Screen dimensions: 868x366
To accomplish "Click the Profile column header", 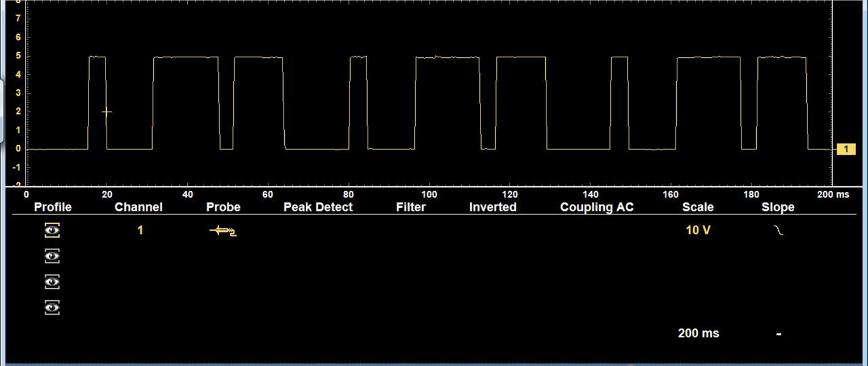I will pos(53,207).
